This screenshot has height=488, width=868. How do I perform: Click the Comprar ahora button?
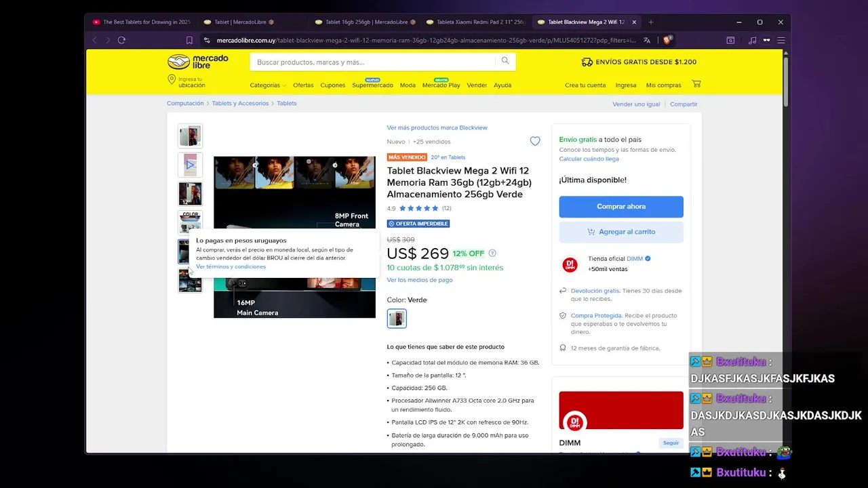621,207
